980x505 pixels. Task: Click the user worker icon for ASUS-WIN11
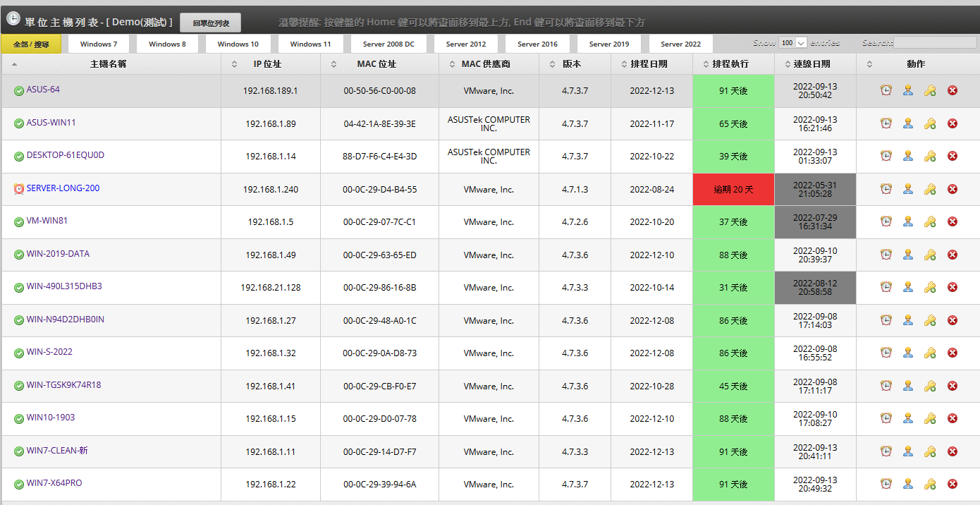tap(908, 123)
